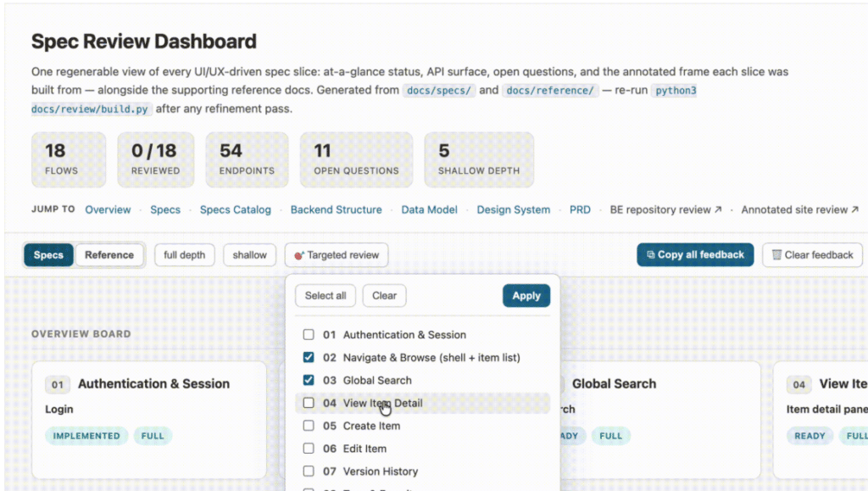Click the 04 number tag on View Item card
868x491 pixels.
[x=798, y=385]
